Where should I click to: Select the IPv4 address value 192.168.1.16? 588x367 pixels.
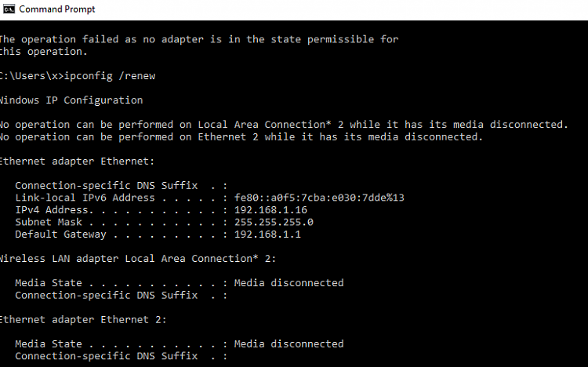click(270, 209)
